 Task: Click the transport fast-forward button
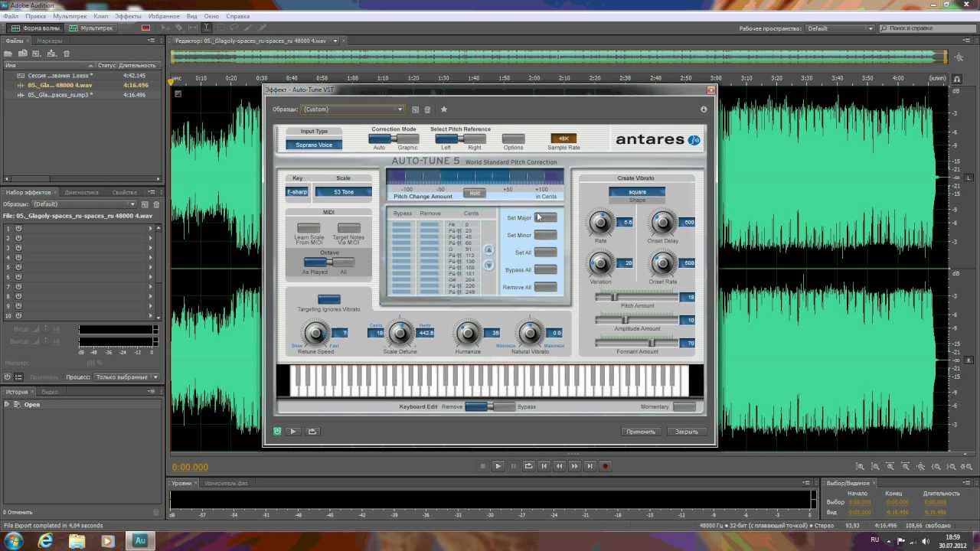tap(574, 466)
